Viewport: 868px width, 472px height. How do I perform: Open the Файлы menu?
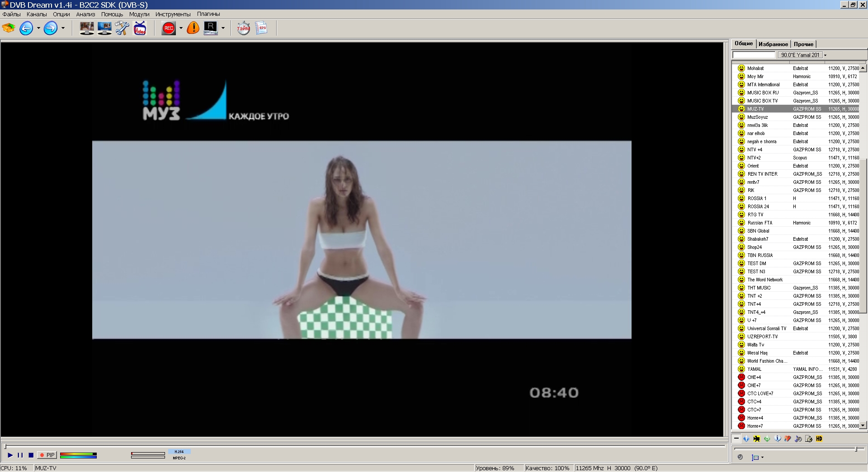(12, 14)
